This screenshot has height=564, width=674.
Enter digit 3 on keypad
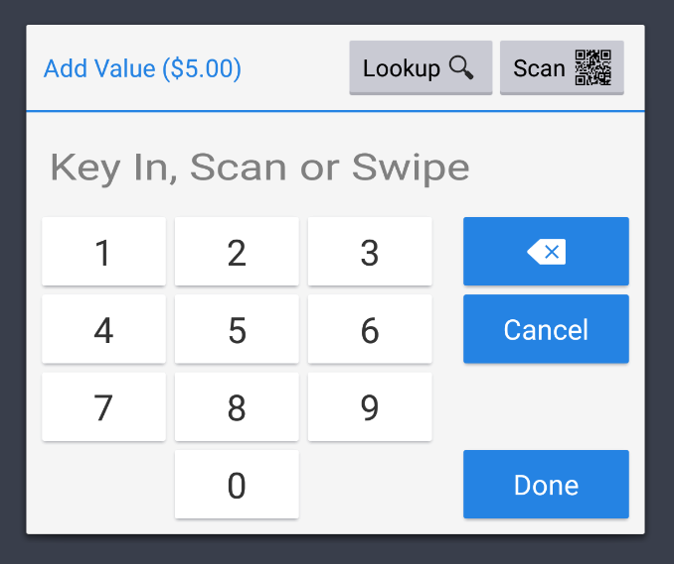click(370, 253)
